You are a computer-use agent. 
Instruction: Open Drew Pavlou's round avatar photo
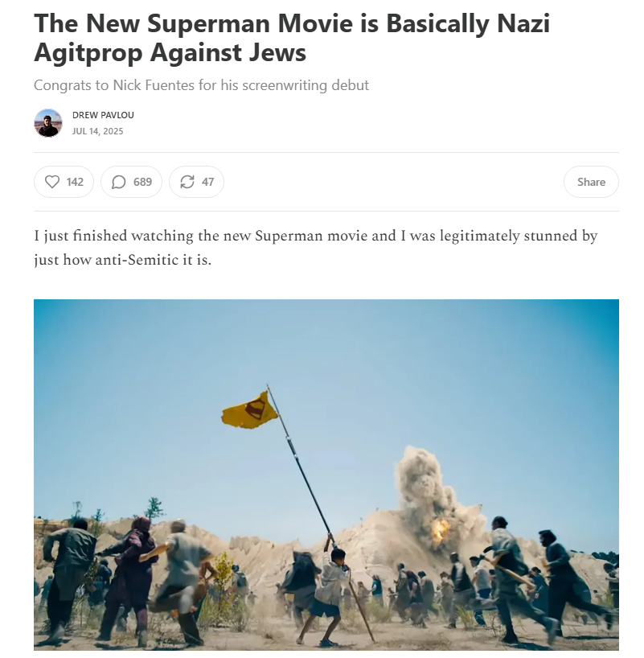click(x=47, y=123)
